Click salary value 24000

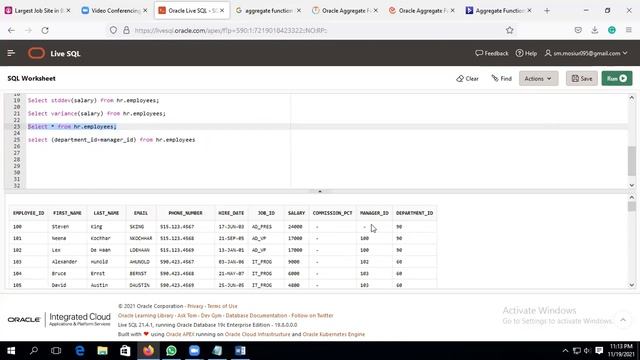295,227
